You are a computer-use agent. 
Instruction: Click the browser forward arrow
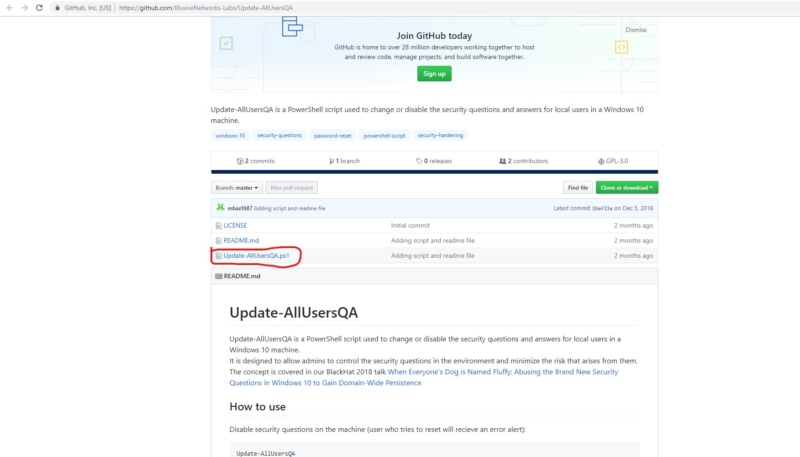pyautogui.click(x=24, y=8)
